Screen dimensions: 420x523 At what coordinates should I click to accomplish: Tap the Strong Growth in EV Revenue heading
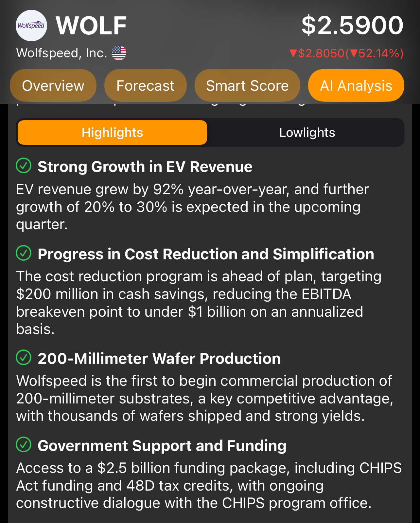pos(145,167)
